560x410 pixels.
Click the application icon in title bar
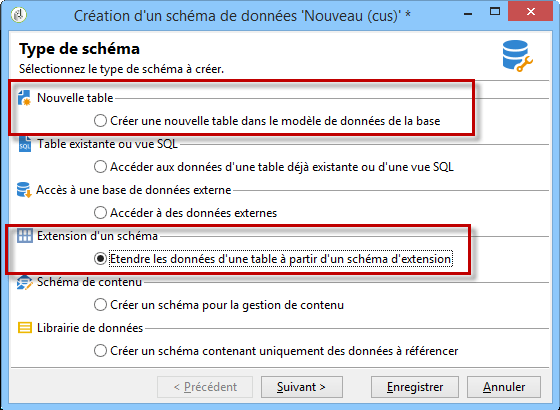click(19, 15)
